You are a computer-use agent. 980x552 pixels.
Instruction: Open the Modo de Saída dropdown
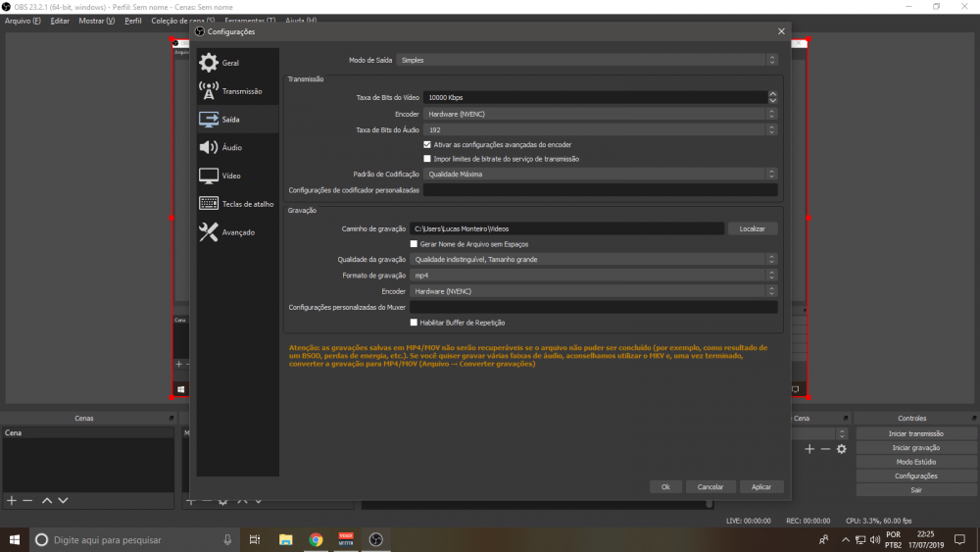(x=587, y=60)
